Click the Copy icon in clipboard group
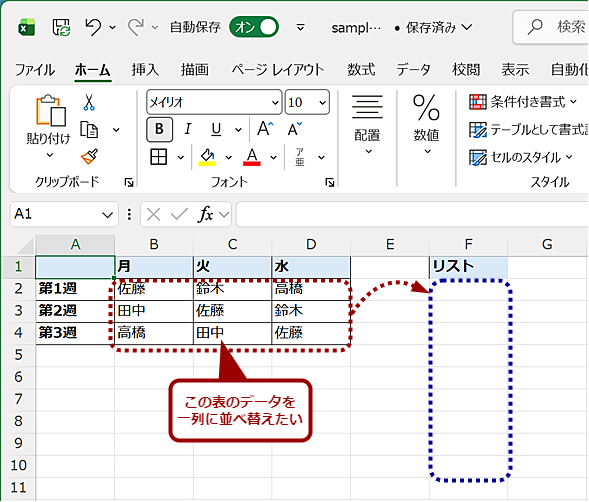This screenshot has width=589, height=502. coord(89,130)
